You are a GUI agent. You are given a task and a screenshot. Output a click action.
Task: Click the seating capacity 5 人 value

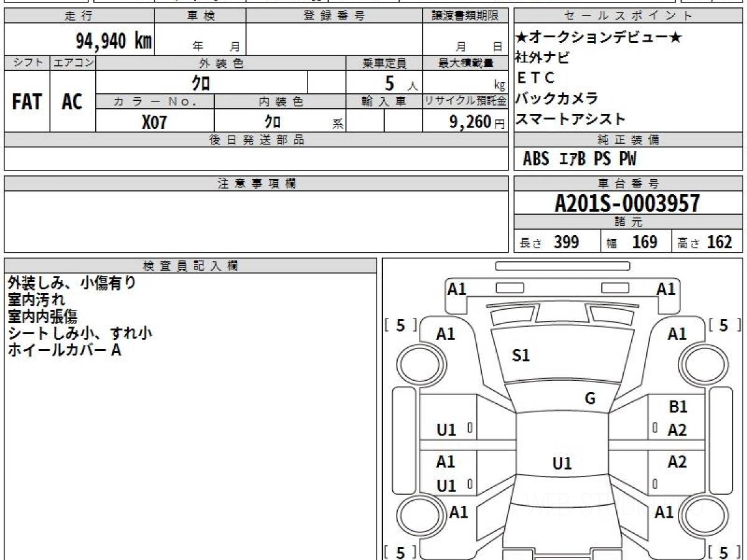click(x=401, y=83)
